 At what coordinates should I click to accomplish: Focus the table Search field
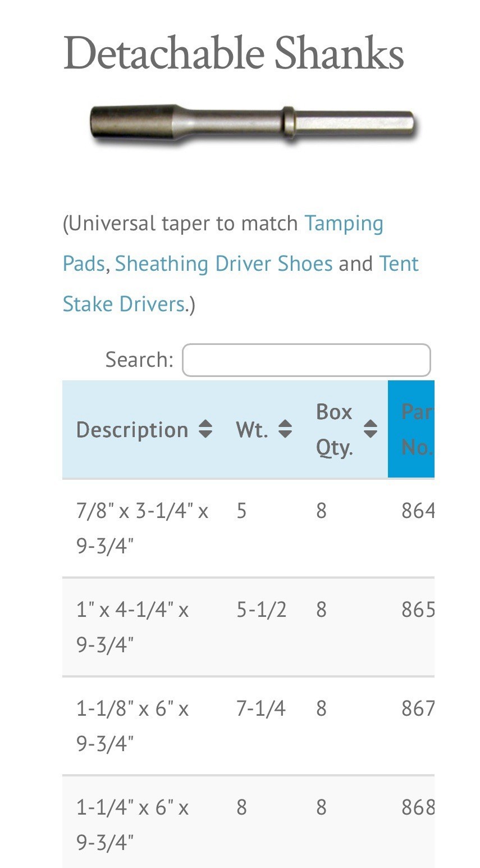(x=307, y=360)
